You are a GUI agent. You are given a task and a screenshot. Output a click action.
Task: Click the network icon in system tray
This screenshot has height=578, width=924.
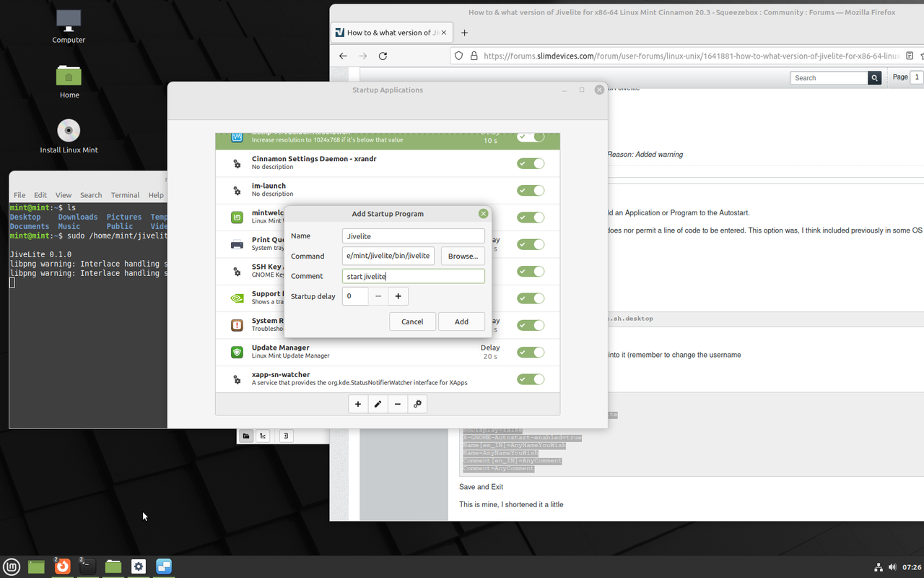click(879, 567)
